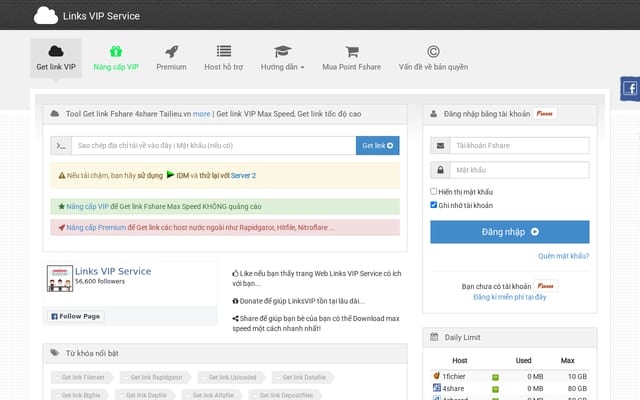
Task: Click the '80 GB' max value for 4share
Action: [577, 388]
